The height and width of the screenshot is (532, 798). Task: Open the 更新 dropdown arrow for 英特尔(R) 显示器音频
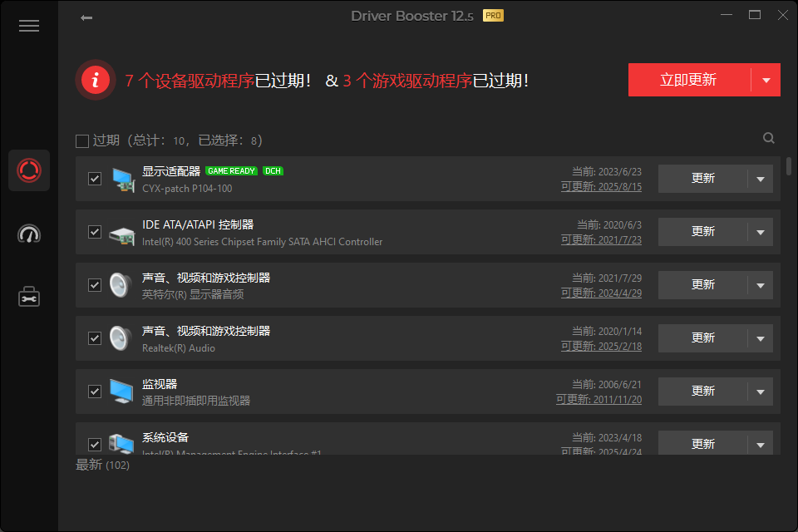[761, 285]
